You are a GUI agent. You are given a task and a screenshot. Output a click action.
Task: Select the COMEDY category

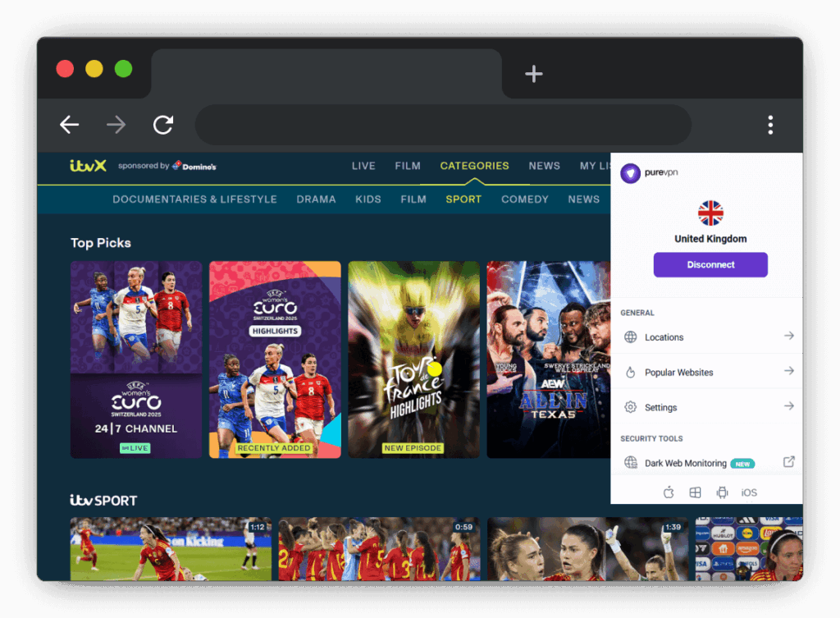pyautogui.click(x=525, y=199)
